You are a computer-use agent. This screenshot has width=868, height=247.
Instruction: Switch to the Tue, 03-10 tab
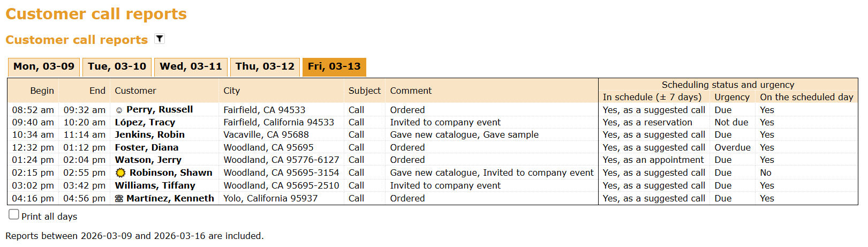pos(117,67)
